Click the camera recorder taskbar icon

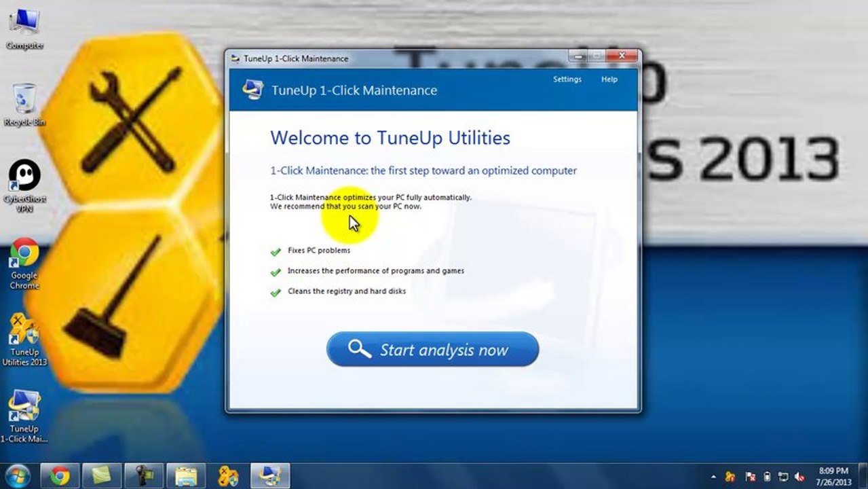point(144,475)
